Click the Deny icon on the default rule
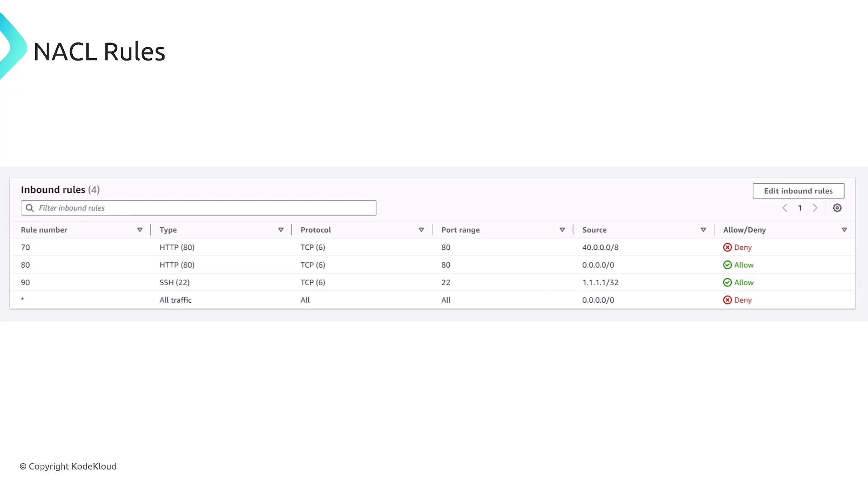Viewport: 868px width, 488px height. click(727, 300)
